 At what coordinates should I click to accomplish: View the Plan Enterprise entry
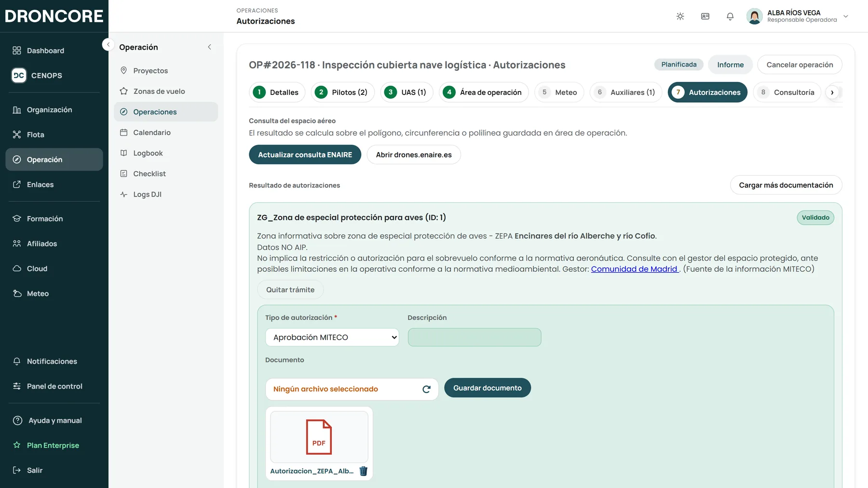click(54, 446)
